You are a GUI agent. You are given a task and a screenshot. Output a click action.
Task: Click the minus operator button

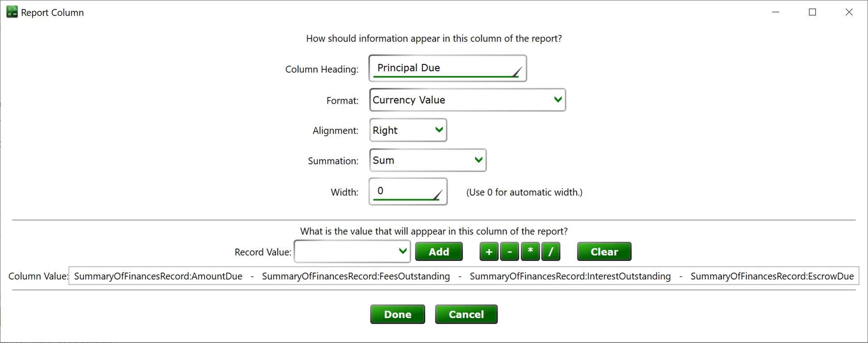509,252
